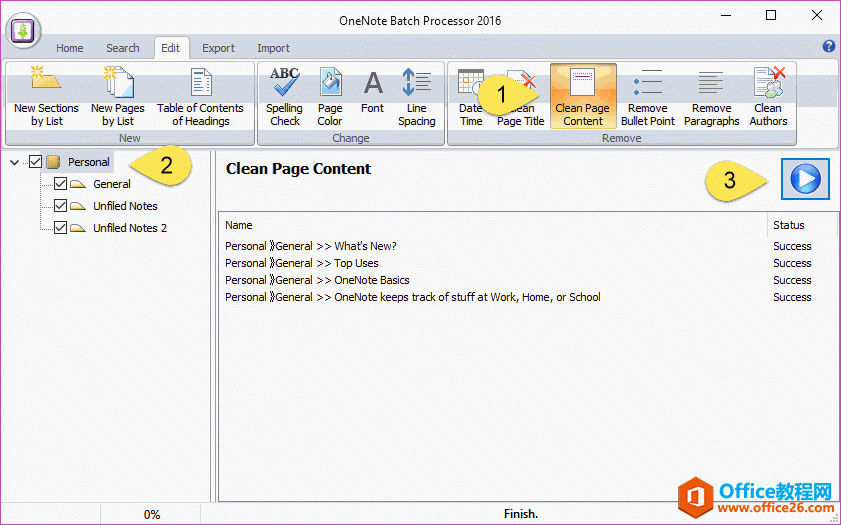Screen dimensions: 841x525
Task: Open Table of Contents of Headings
Action: pyautogui.click(x=201, y=97)
